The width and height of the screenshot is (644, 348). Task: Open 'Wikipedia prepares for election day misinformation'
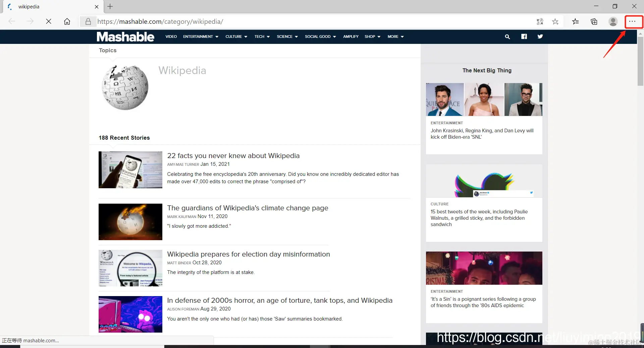pyautogui.click(x=249, y=254)
